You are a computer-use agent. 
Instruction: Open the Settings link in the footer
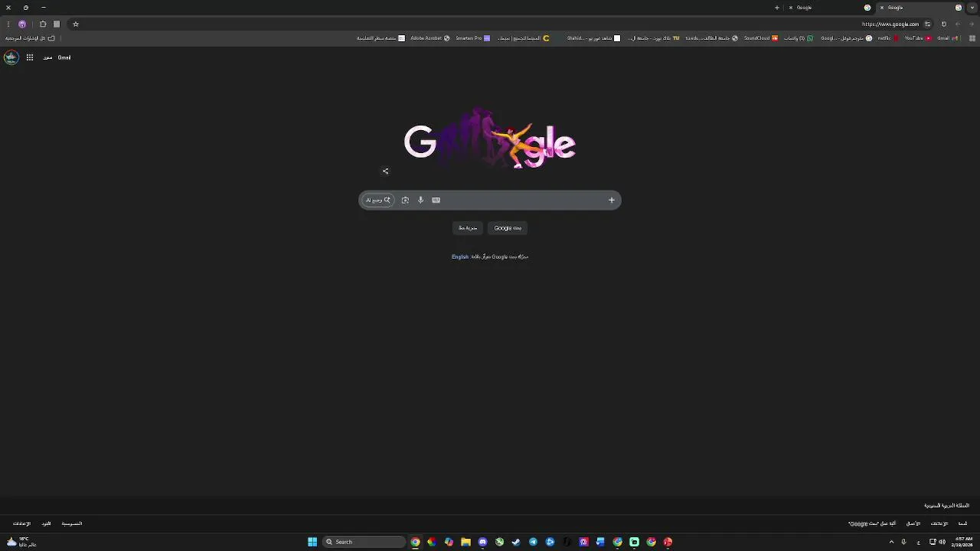[21, 524]
